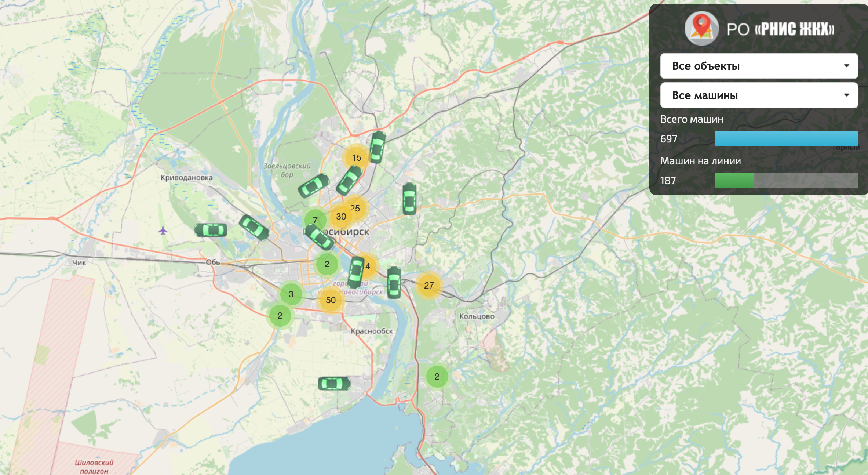Click the purple airport plane symbol
The image size is (868, 475).
(x=163, y=231)
